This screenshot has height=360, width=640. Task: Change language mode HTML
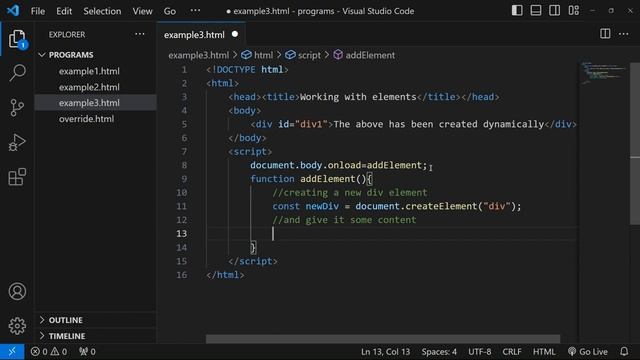[x=544, y=351]
